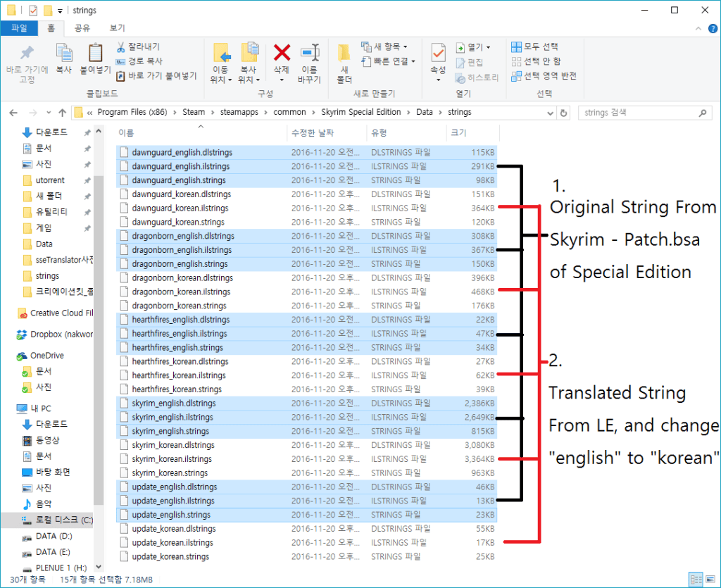Select dragonborn_korean.ilstrings file
Image resolution: width=721 pixels, height=588 pixels.
[307, 292]
